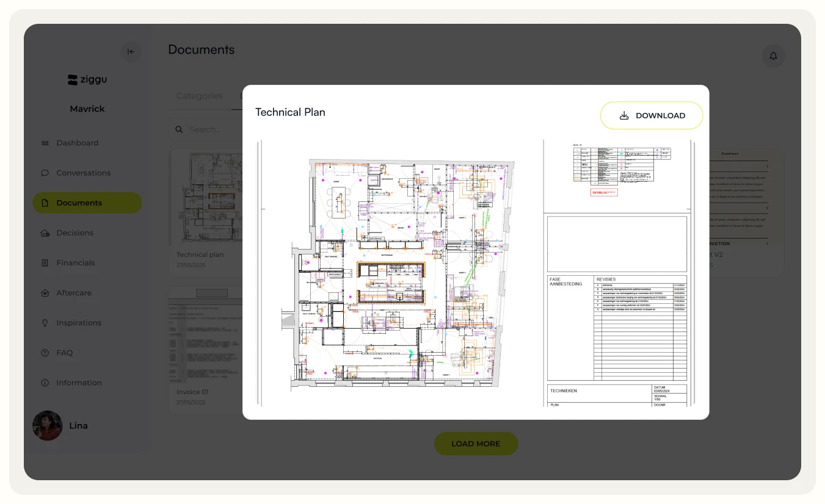Click Lina's profile avatar
The image size is (825, 504).
point(48,425)
